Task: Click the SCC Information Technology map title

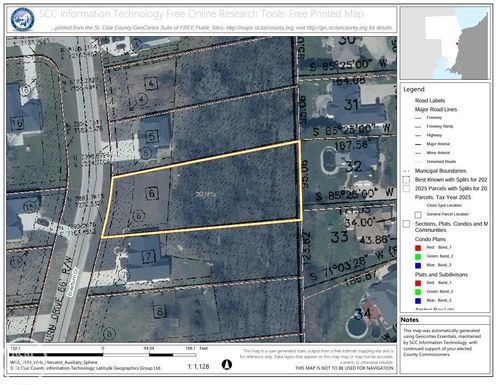Action: [201, 14]
